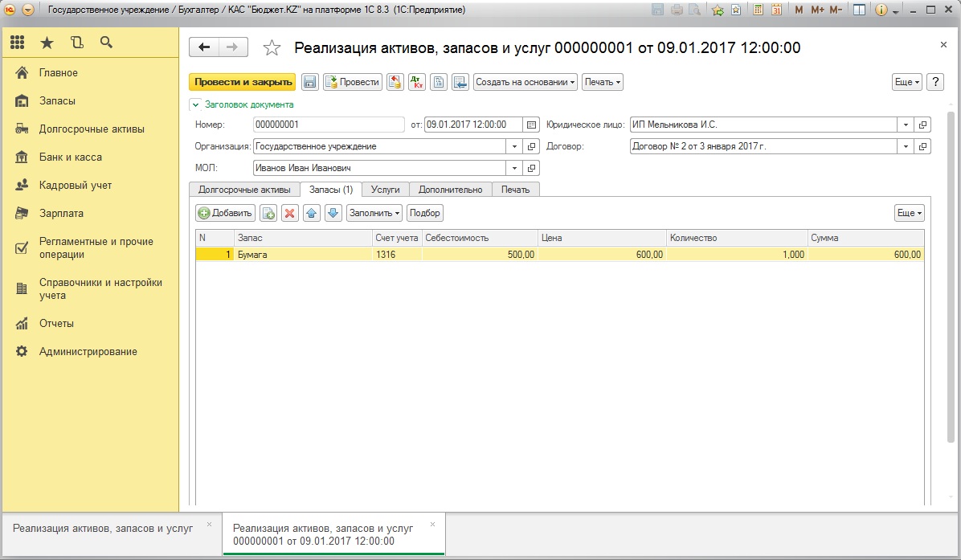Add document to favorites with star
Image resolution: width=961 pixels, height=560 pixels.
coord(272,47)
